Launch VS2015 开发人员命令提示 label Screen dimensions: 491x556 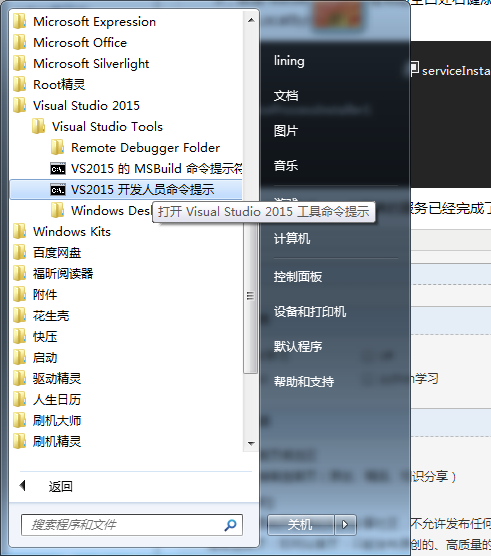143,190
